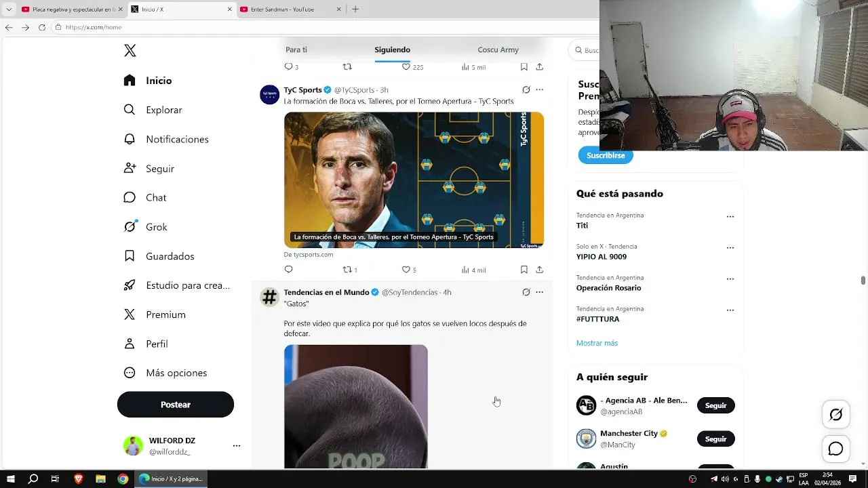This screenshot has width=868, height=488.
Task: Click Grok icon on TyC Sports post
Action: (x=526, y=89)
